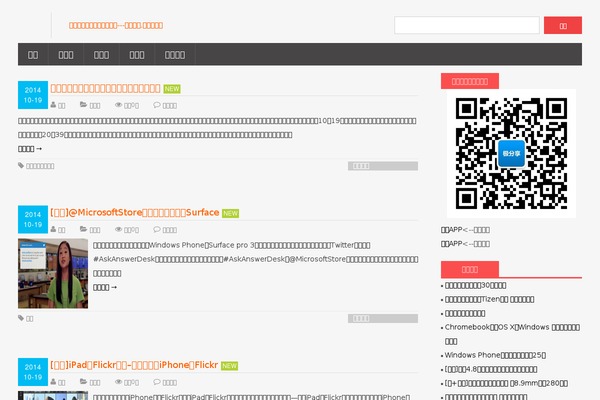
Task: Click the tag link text below the Surface post
Action: point(29,318)
